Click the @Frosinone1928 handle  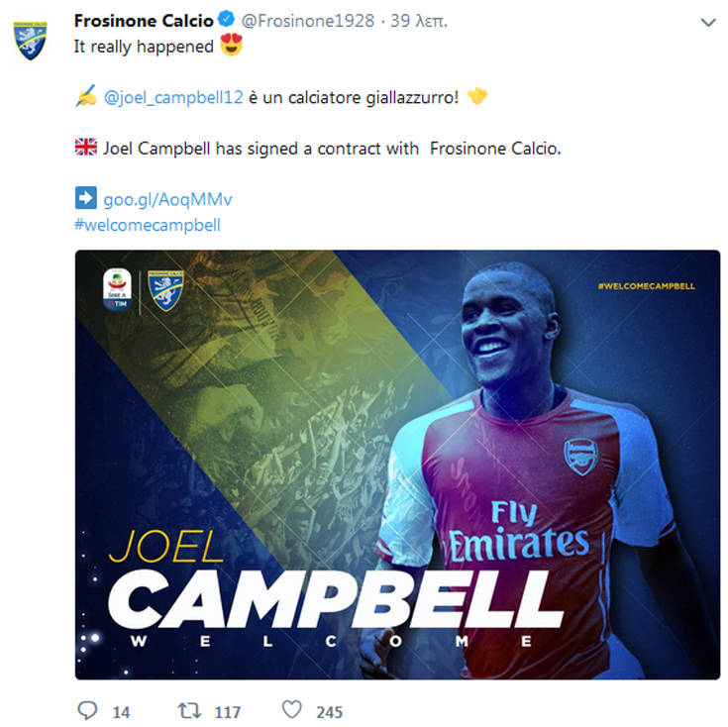pyautogui.click(x=308, y=21)
